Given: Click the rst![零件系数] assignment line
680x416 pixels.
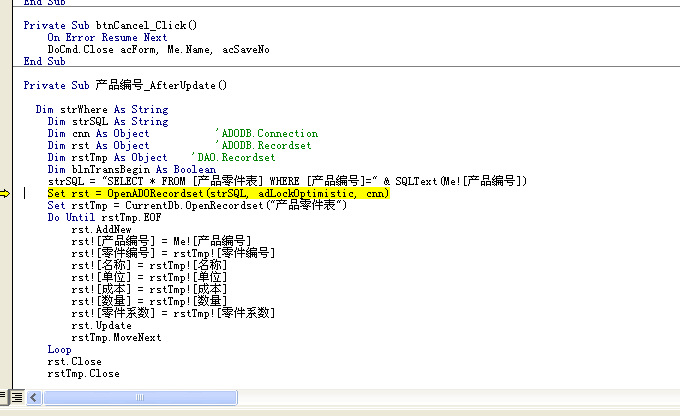Looking at the screenshot, I should coord(173,313).
